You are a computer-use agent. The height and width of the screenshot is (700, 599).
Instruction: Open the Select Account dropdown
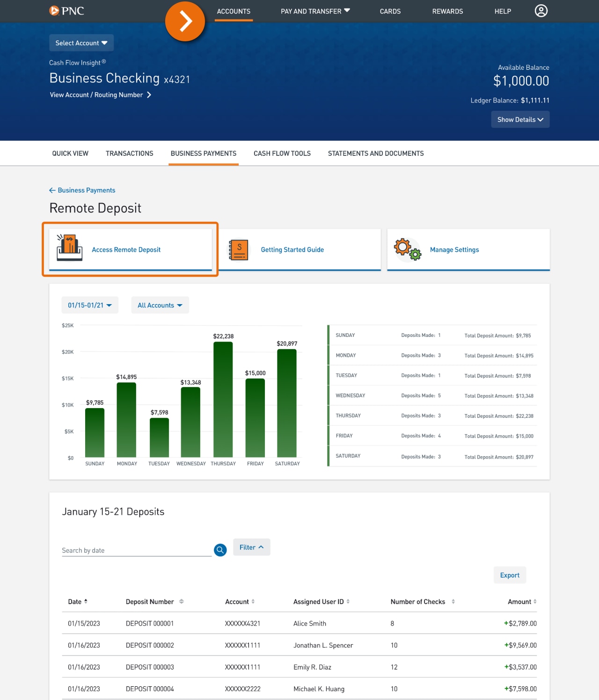(x=81, y=43)
